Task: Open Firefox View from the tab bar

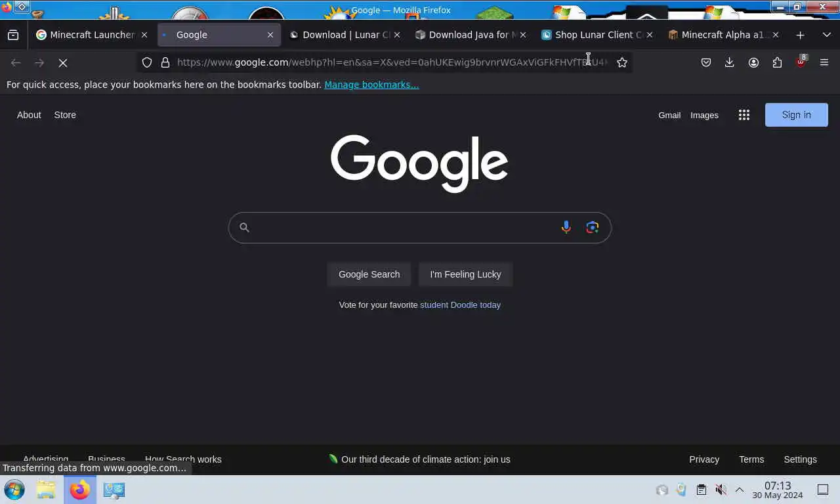Action: [x=13, y=35]
